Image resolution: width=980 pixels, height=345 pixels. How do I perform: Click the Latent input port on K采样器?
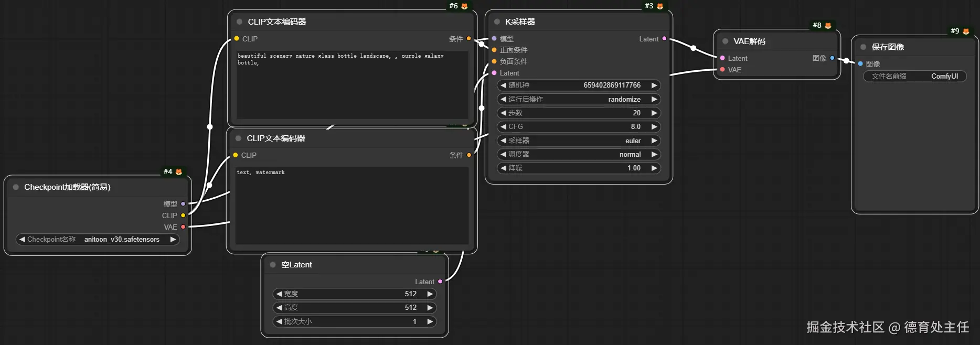pos(494,73)
